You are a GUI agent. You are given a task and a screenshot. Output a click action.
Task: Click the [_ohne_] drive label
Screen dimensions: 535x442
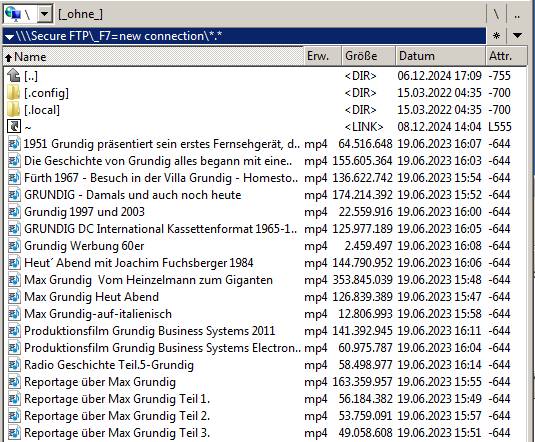(x=80, y=14)
